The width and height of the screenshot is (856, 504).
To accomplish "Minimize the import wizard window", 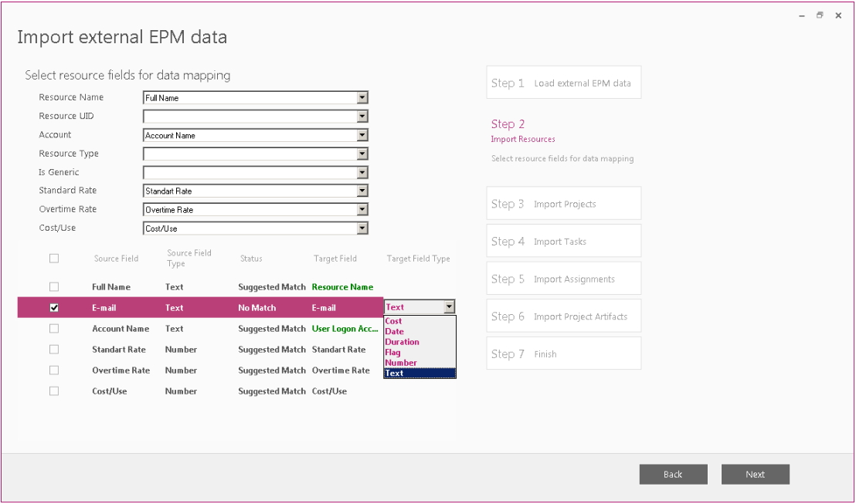I will [x=802, y=15].
